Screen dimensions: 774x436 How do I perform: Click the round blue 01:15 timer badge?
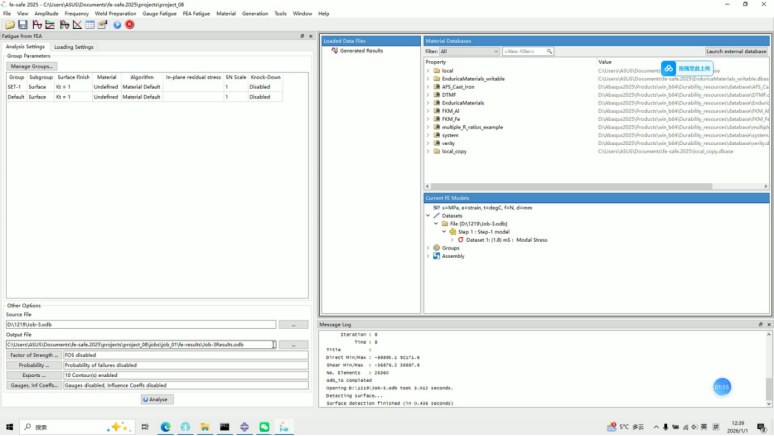(x=722, y=387)
